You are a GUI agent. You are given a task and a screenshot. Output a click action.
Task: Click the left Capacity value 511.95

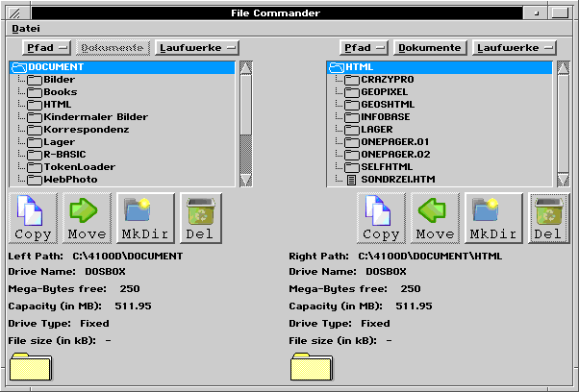click(x=133, y=306)
